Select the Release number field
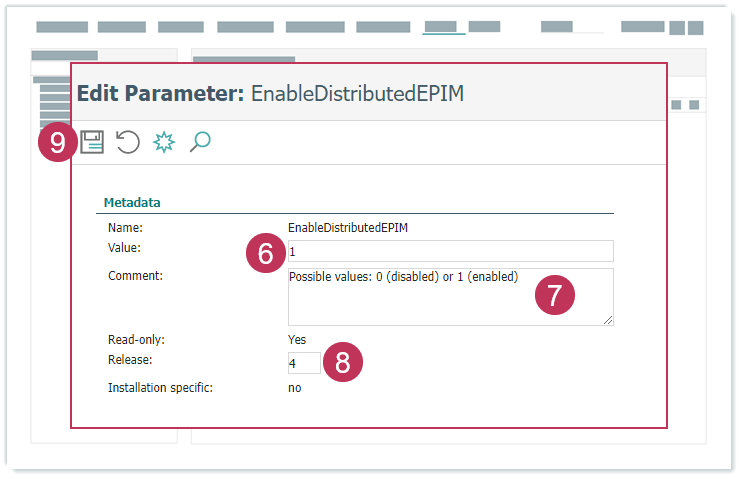Screen dimensions: 741x479 point(304,363)
